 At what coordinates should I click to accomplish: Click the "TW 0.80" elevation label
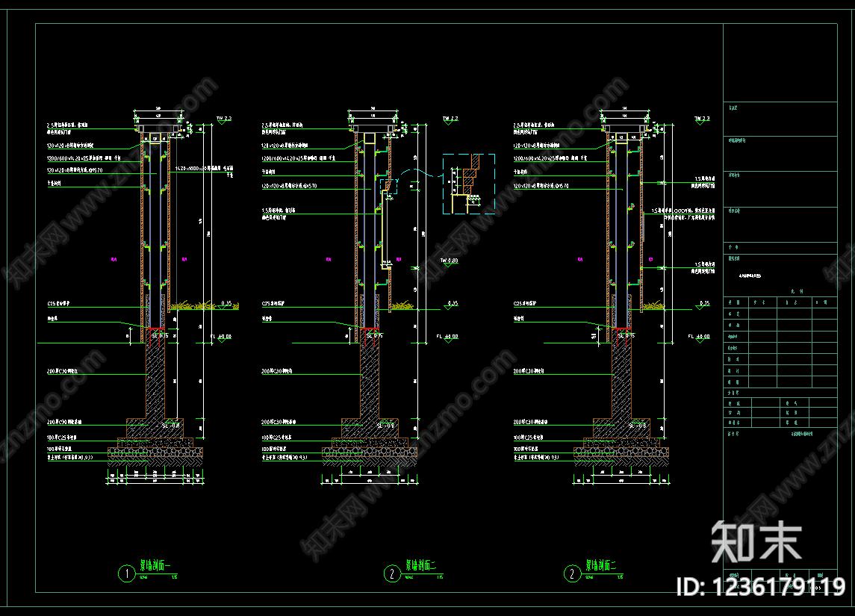click(x=449, y=261)
